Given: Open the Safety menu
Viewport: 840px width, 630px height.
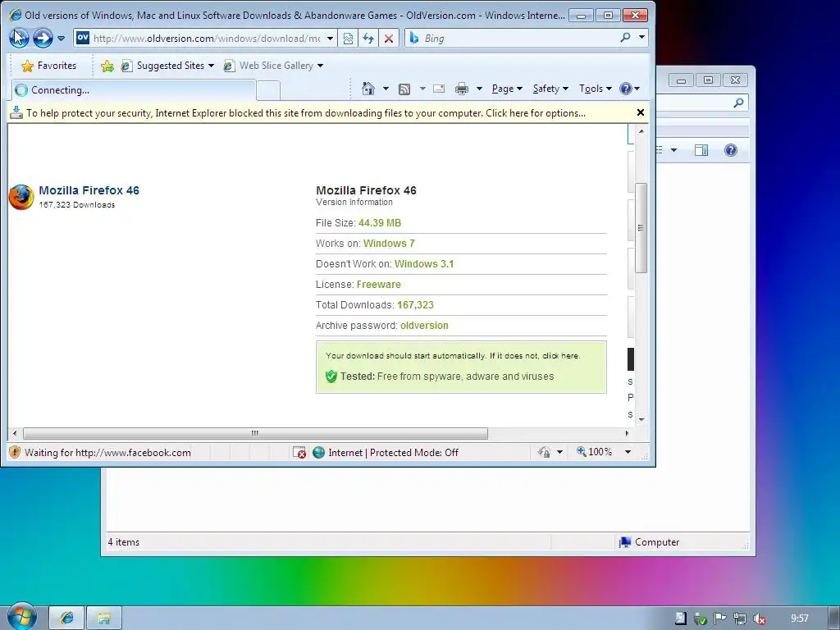Looking at the screenshot, I should pos(550,89).
